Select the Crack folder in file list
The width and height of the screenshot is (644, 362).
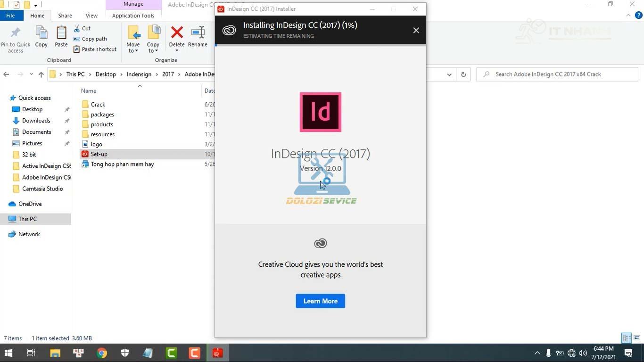tap(98, 105)
